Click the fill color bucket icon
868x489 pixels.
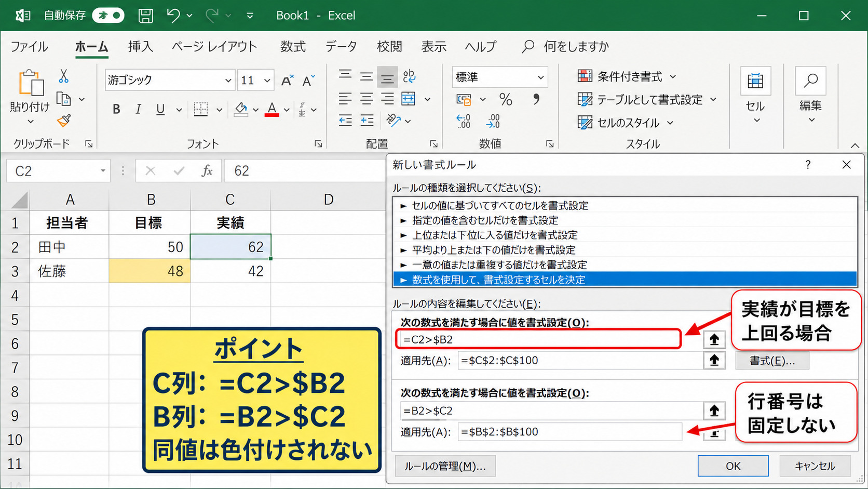coord(241,109)
